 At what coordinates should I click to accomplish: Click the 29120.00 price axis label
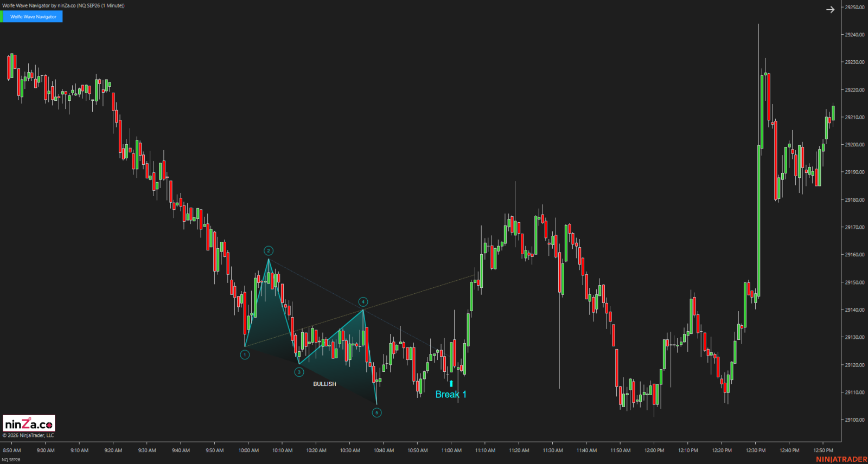pos(854,365)
